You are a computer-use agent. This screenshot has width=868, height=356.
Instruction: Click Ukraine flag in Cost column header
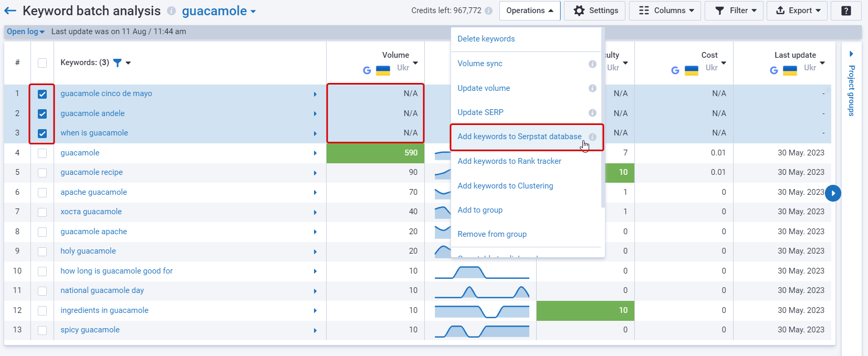pos(692,70)
